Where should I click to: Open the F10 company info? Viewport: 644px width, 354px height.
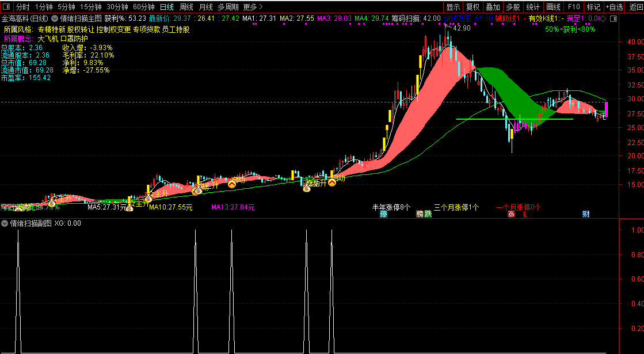click(x=574, y=7)
